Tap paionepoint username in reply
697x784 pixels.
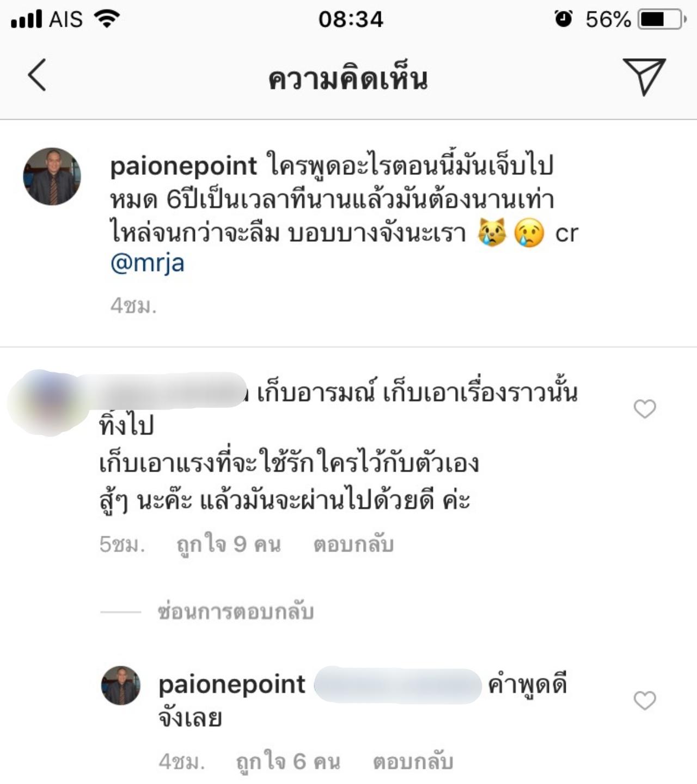tap(232, 685)
